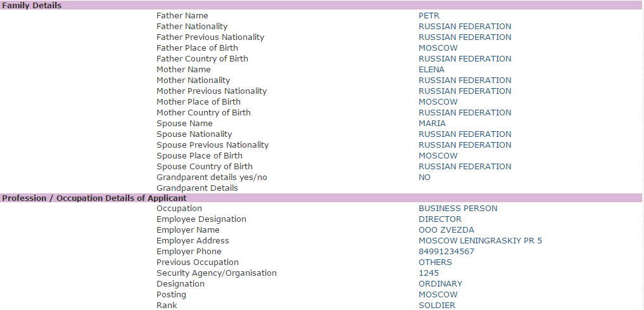Select the Profession / Occupation Details header
The image size is (644, 310).
tap(321, 198)
